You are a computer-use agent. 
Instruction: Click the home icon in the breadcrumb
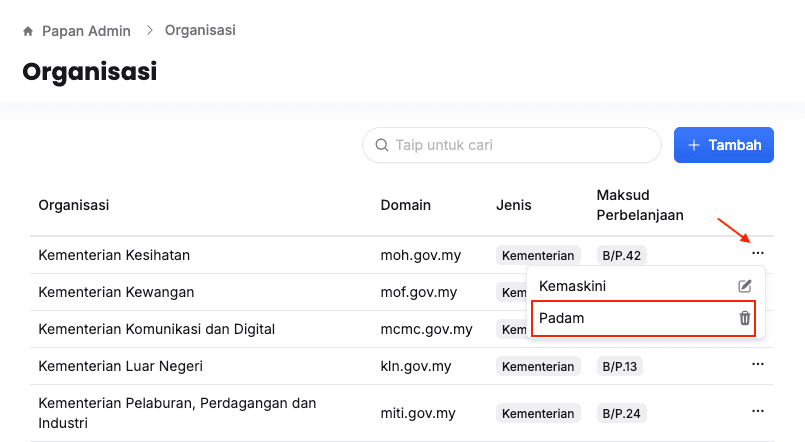pos(28,31)
